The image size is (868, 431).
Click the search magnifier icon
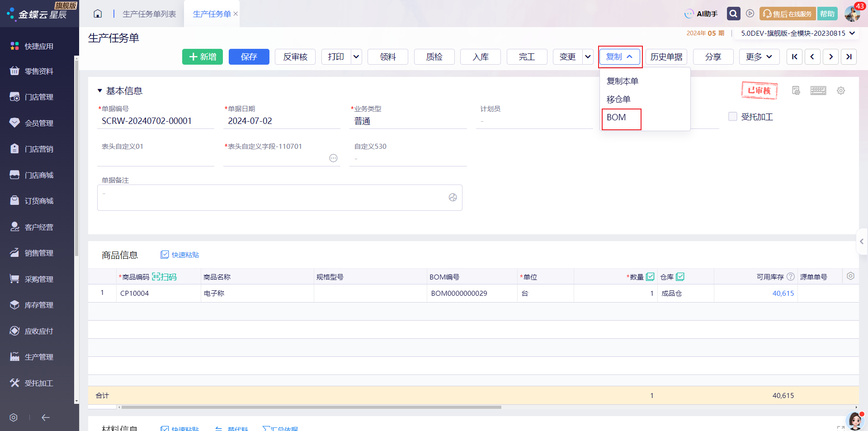click(733, 14)
